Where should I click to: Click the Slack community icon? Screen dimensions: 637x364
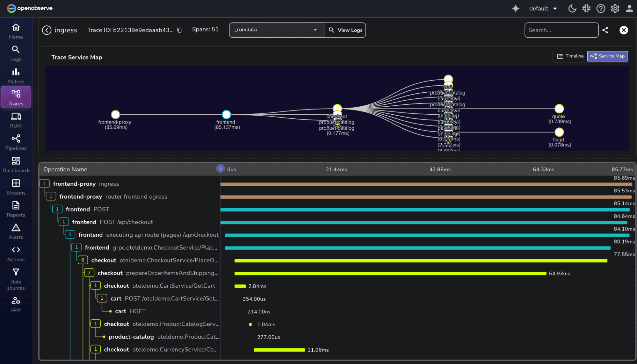(586, 9)
